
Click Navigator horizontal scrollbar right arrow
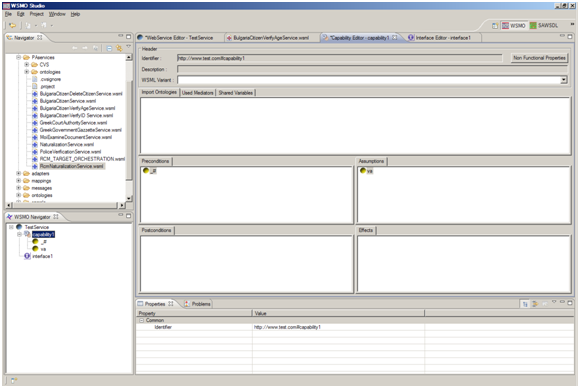pyautogui.click(x=122, y=205)
